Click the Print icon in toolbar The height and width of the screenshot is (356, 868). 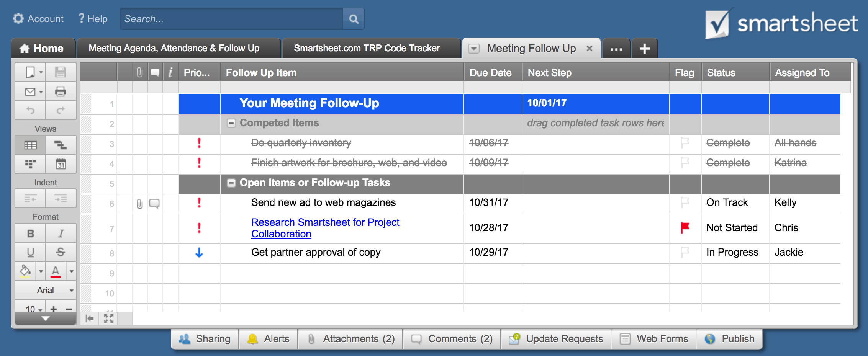pos(61,91)
